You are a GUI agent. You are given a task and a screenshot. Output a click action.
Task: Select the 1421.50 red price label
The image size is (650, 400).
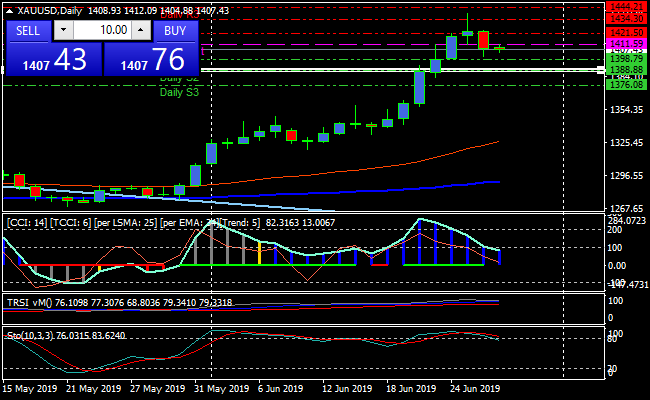(x=625, y=33)
